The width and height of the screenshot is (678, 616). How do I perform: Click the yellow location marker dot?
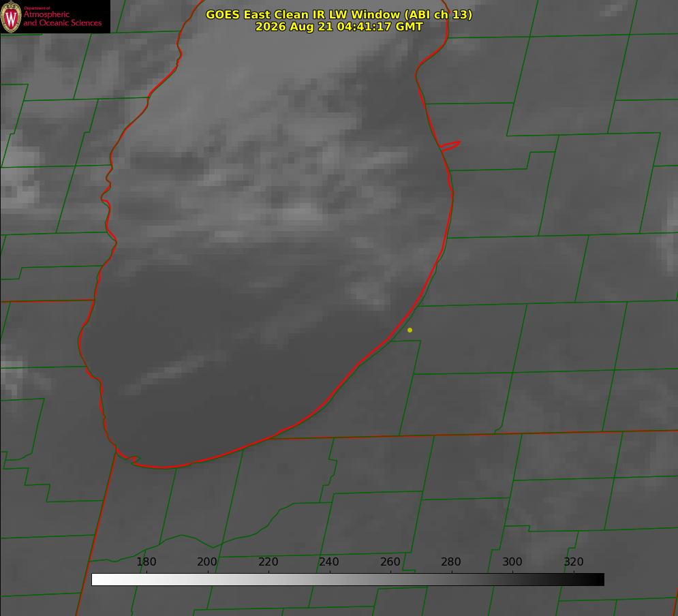click(410, 330)
